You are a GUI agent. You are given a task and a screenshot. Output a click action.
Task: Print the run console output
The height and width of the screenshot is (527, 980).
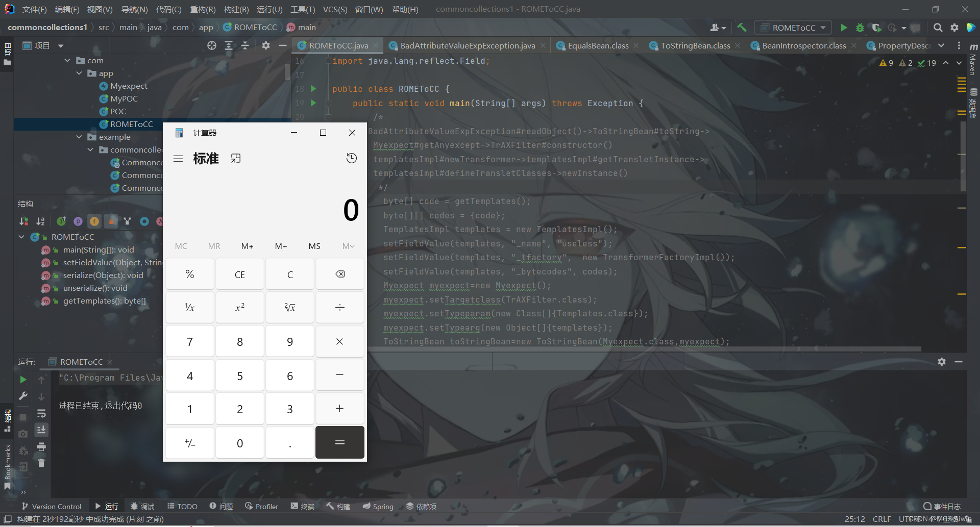pos(41,447)
